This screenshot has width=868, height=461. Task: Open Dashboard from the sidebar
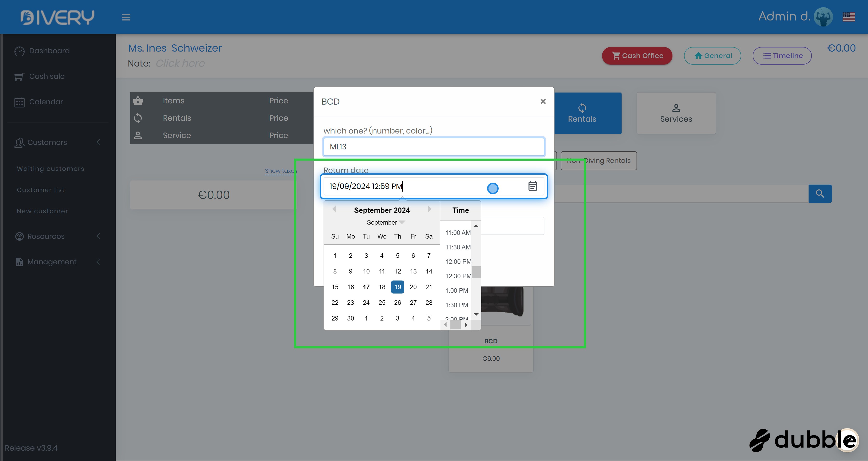pos(49,51)
